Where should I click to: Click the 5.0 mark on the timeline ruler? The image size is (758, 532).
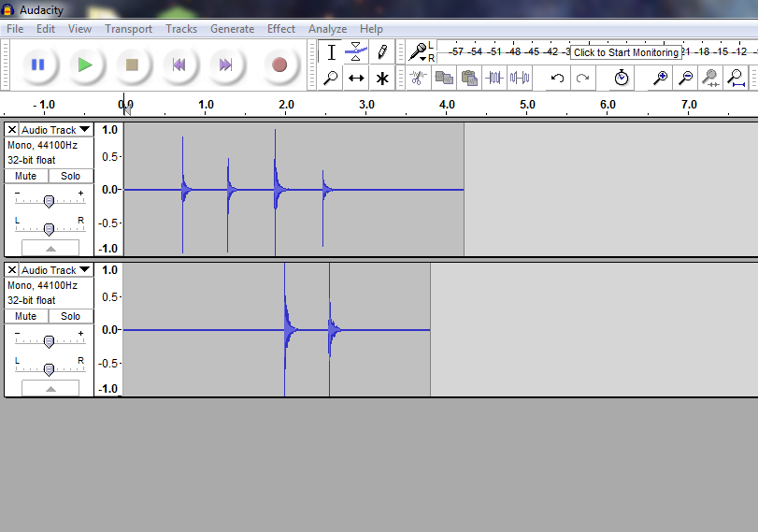pos(527,105)
